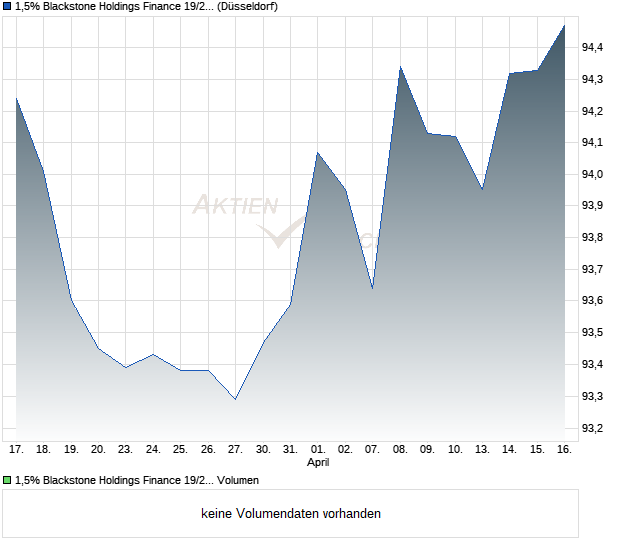Click the '16.' date axis label
The width and height of the screenshot is (620, 546).
[x=564, y=450]
